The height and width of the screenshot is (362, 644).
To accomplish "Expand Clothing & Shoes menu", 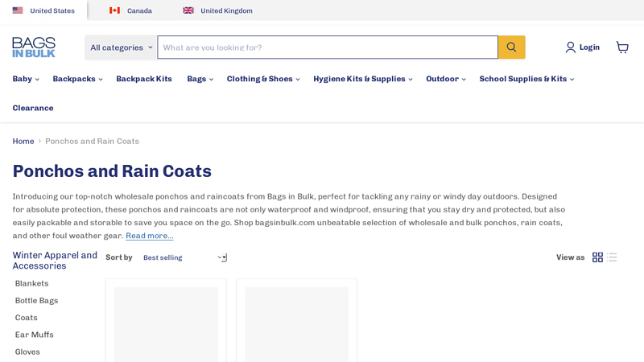I will [263, 79].
